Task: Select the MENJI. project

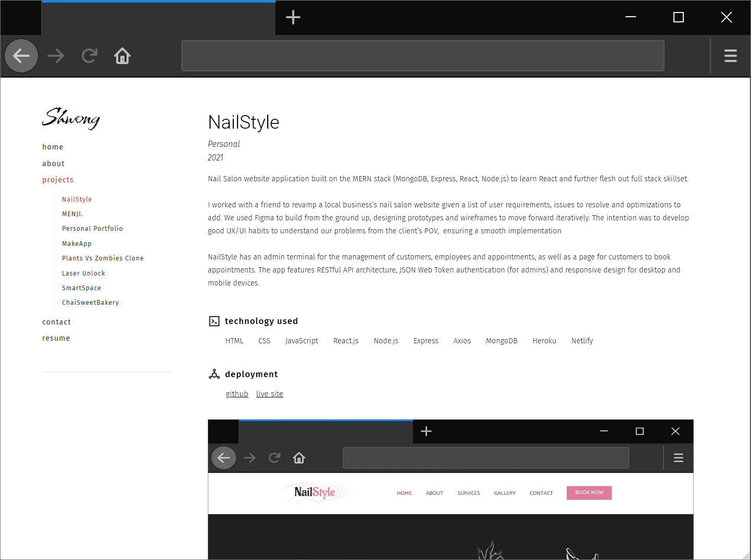Action: tap(72, 214)
